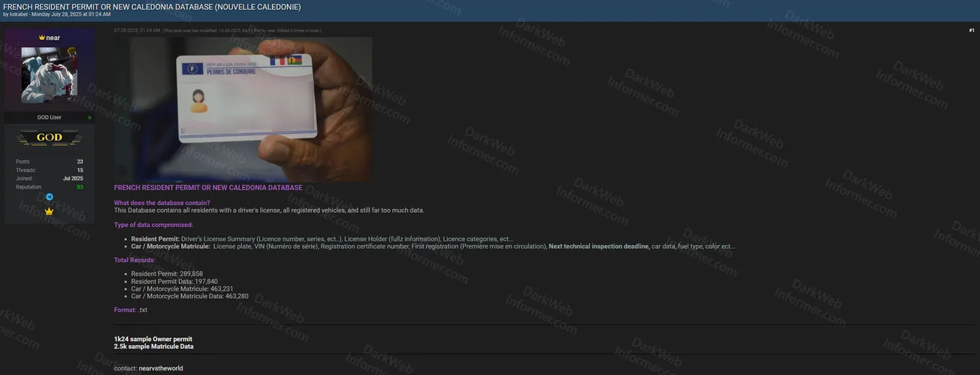Click the GOD User title label
This screenshot has width=980, height=375.
tap(50, 117)
